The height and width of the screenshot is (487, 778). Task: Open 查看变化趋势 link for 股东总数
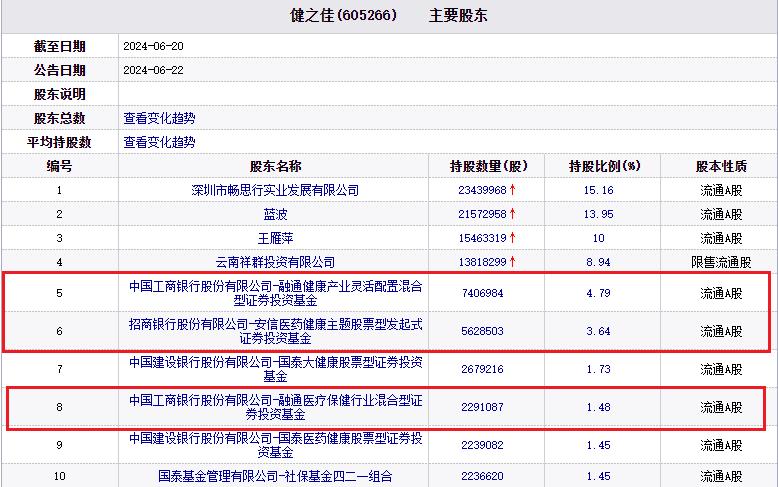(159, 118)
